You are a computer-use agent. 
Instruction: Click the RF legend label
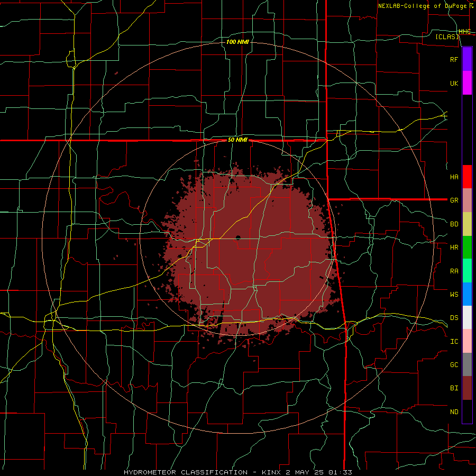(454, 59)
